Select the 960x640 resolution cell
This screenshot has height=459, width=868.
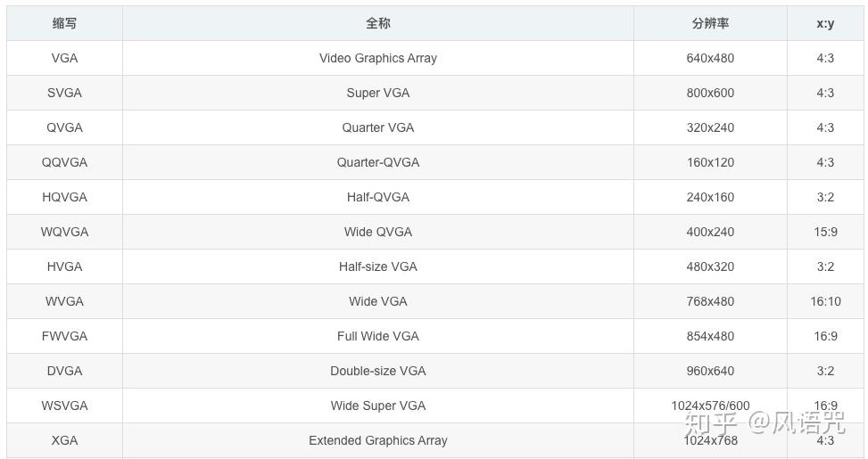(x=710, y=371)
